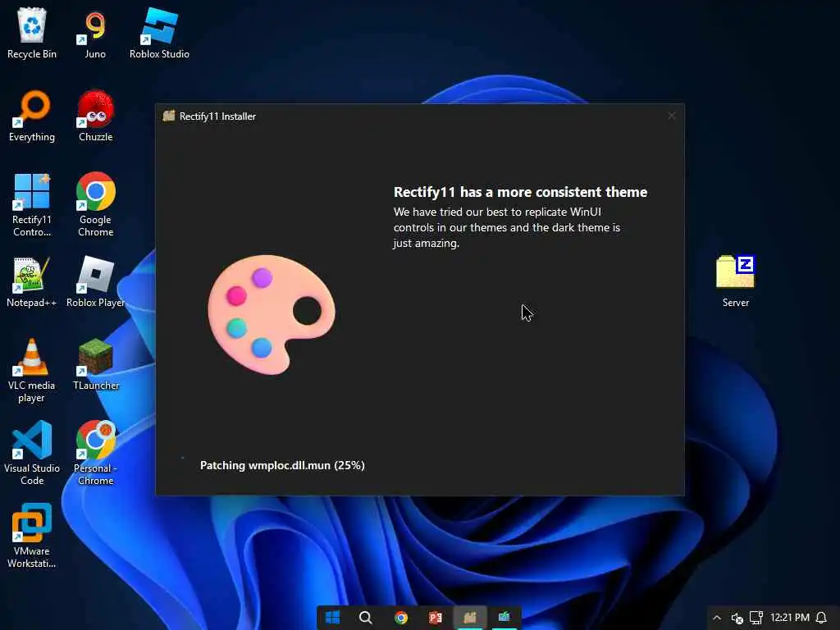The image size is (840, 630).
Task: Open the Windows Start menu
Action: point(332,618)
